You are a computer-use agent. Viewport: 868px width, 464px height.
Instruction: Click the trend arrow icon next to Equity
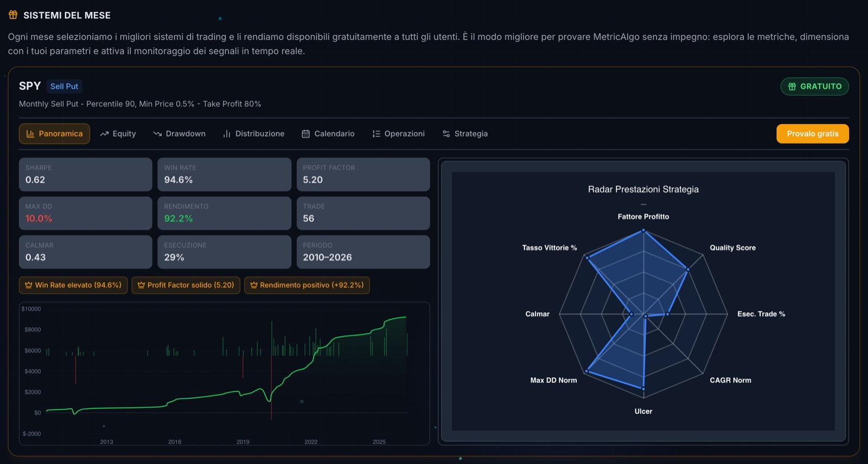tap(105, 134)
